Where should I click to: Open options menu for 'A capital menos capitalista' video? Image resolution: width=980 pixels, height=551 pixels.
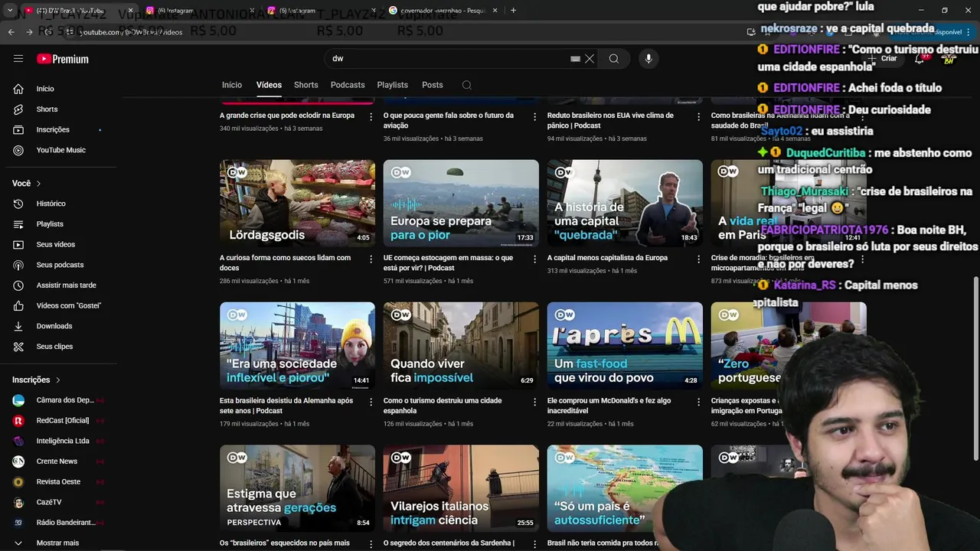(698, 259)
